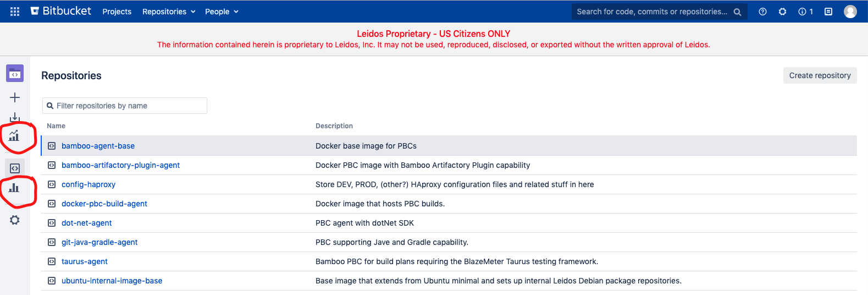Open the alerts icon showing 1
The image size is (868, 295).
point(805,12)
